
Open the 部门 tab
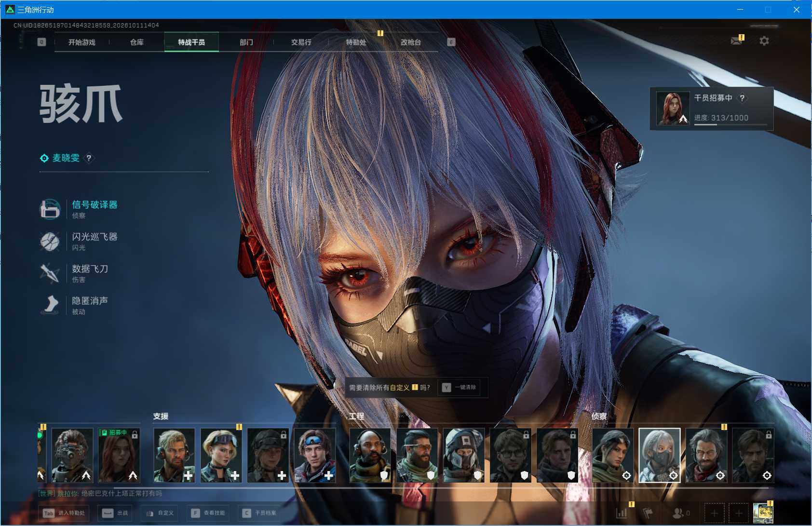coord(246,42)
